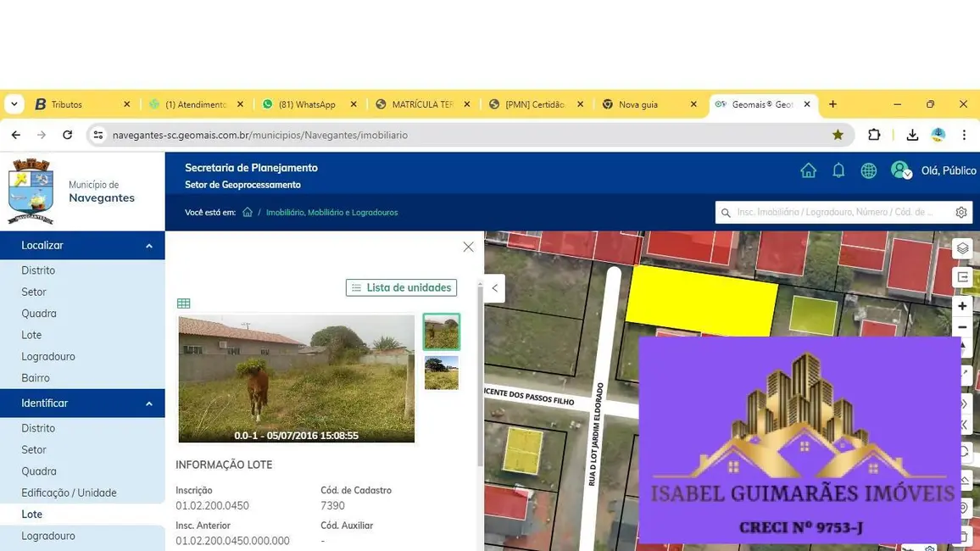Open the grid icon above lot photo
Viewport: 980px width, 551px height.
pos(183,303)
